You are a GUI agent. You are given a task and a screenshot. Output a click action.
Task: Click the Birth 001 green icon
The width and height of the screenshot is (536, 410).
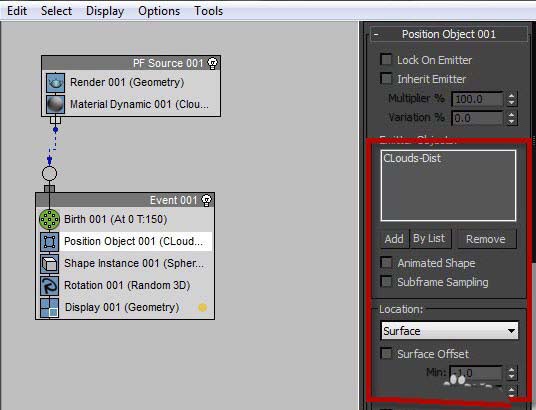click(50, 219)
